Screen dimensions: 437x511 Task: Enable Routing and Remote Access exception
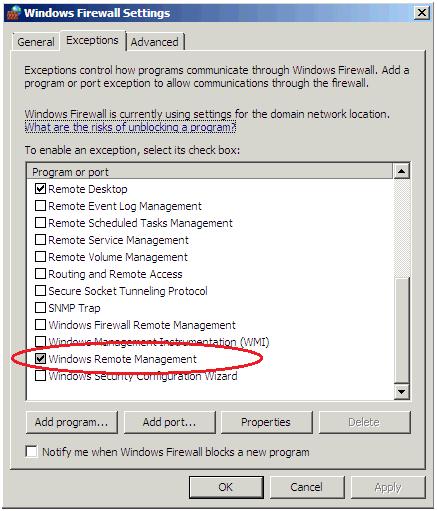coord(40,274)
